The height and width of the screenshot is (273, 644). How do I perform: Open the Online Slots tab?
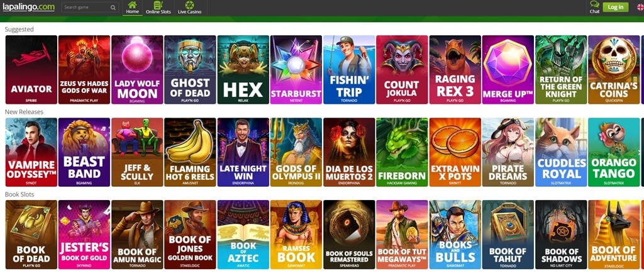[x=158, y=8]
